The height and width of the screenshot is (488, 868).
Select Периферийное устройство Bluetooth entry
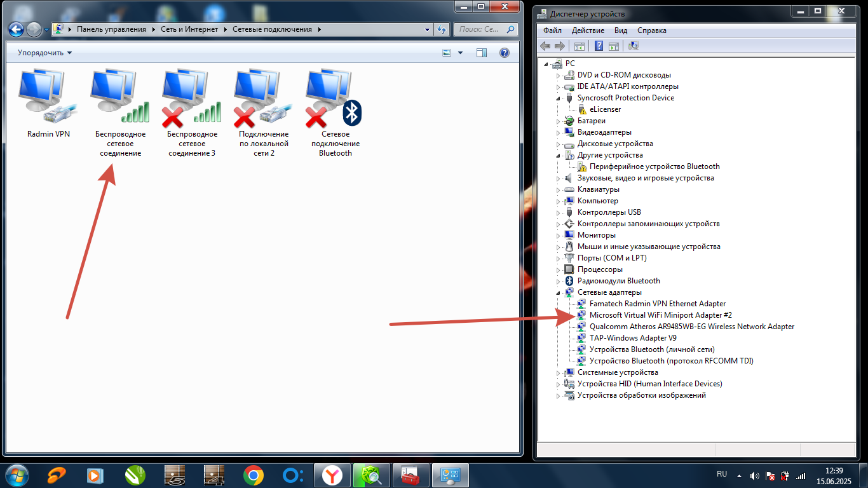click(x=654, y=166)
